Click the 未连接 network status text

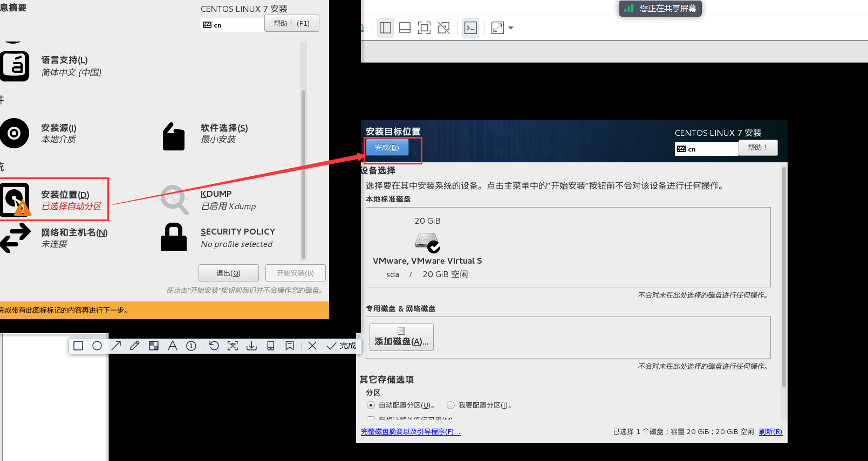(54, 244)
